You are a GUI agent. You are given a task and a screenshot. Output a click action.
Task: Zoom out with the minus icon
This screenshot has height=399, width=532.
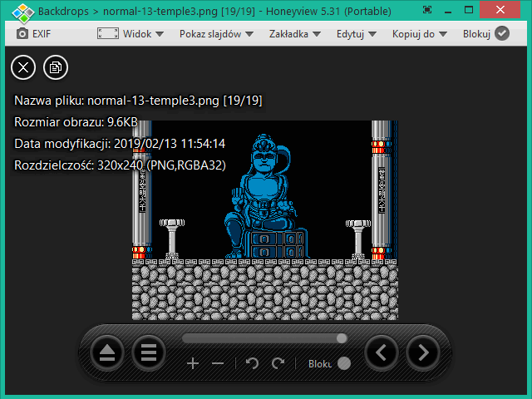tap(218, 364)
